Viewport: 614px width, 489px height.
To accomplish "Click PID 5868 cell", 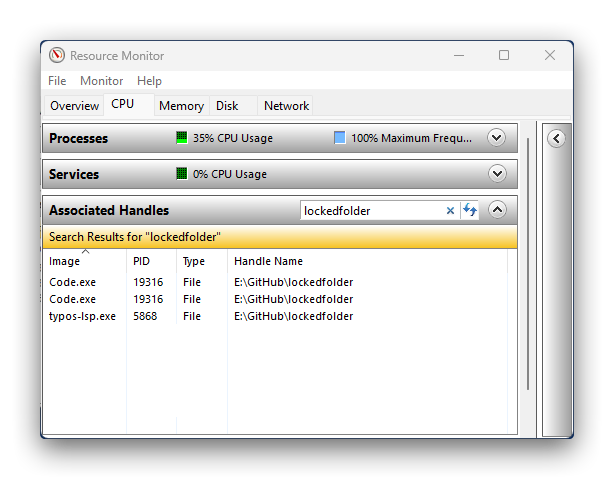I will pos(145,316).
